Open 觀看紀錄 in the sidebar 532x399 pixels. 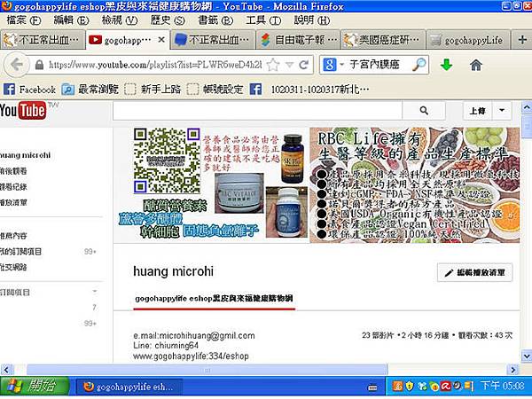(13, 186)
